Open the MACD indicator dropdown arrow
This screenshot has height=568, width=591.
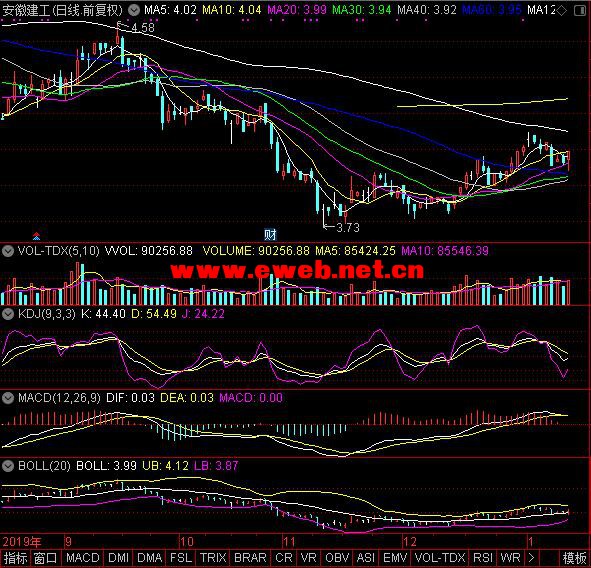pyautogui.click(x=8, y=398)
